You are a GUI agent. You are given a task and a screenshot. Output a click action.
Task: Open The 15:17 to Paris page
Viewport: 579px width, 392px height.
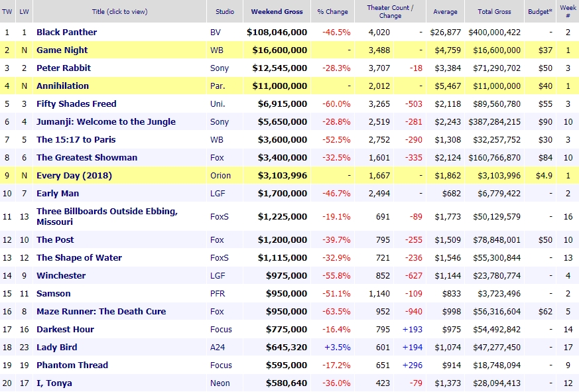point(76,140)
